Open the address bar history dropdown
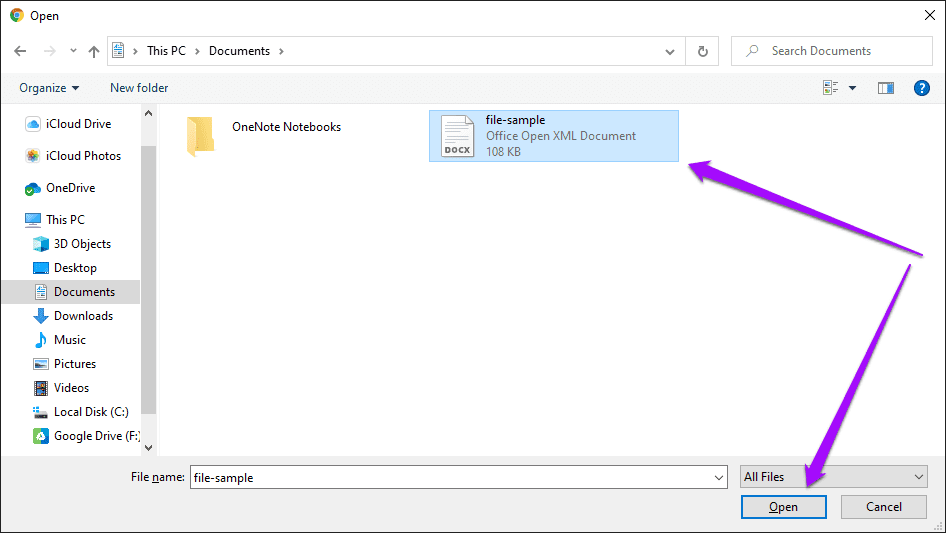946x533 pixels. (x=670, y=52)
